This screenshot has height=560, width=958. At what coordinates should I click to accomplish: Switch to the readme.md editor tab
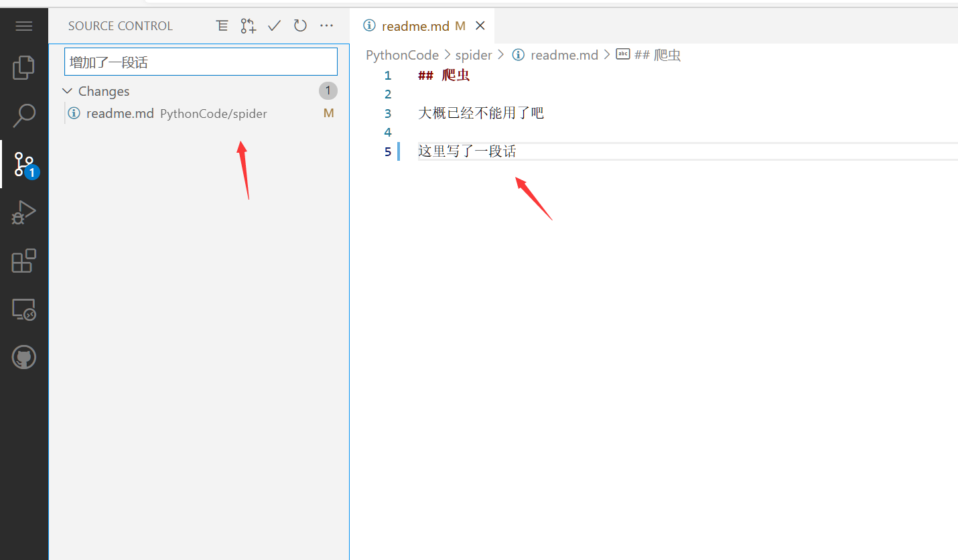tap(415, 26)
